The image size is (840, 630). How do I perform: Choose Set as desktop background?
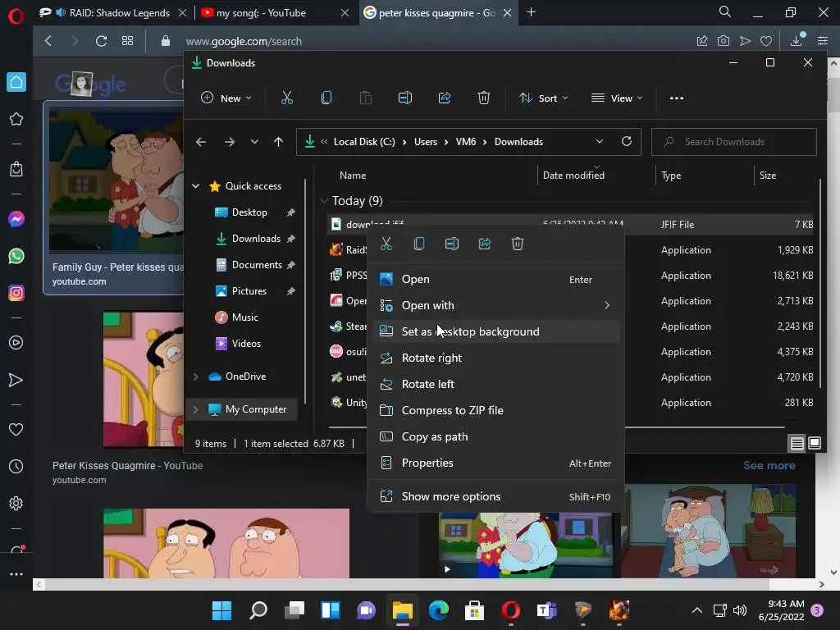496,331
